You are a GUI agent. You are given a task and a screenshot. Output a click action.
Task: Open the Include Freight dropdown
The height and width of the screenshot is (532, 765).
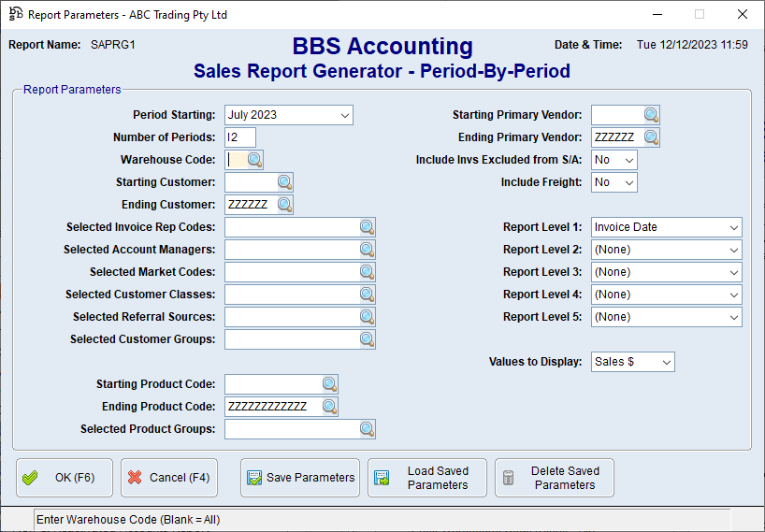[629, 183]
